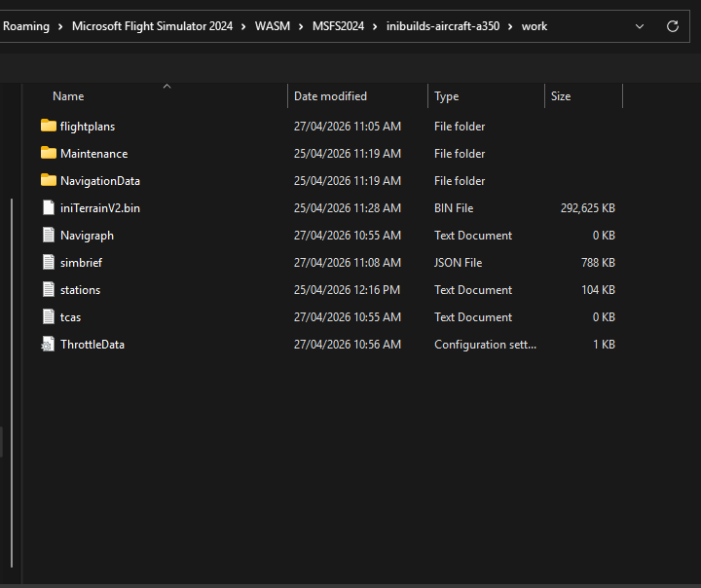Viewport: 701px width, 588px height.
Task: Expand the chevron after inibuilds-aircraft-a350
Action: (x=510, y=26)
